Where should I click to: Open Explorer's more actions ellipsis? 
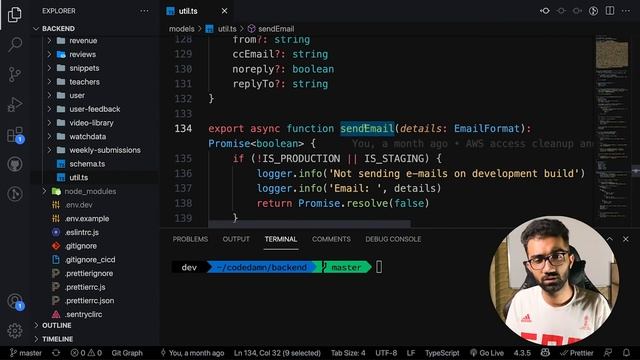144,11
